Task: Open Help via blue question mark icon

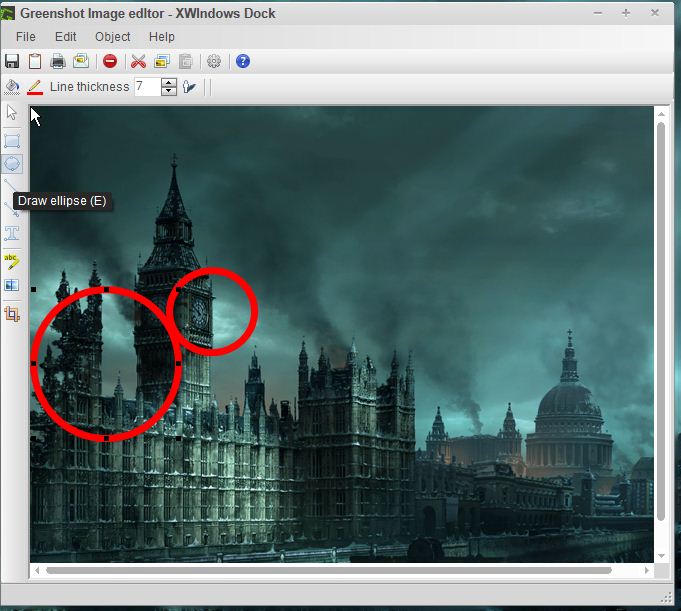Action: tap(242, 61)
